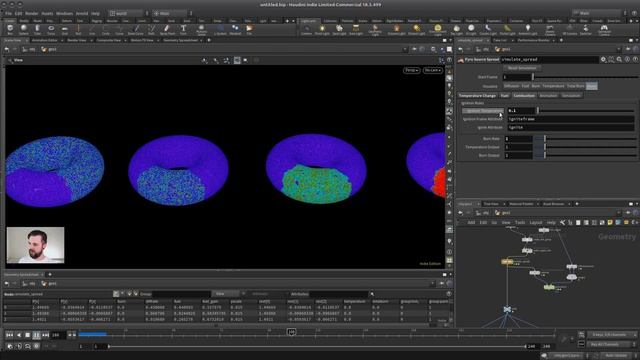Open the Arnold menu
The height and width of the screenshot is (360, 640).
(x=82, y=13)
